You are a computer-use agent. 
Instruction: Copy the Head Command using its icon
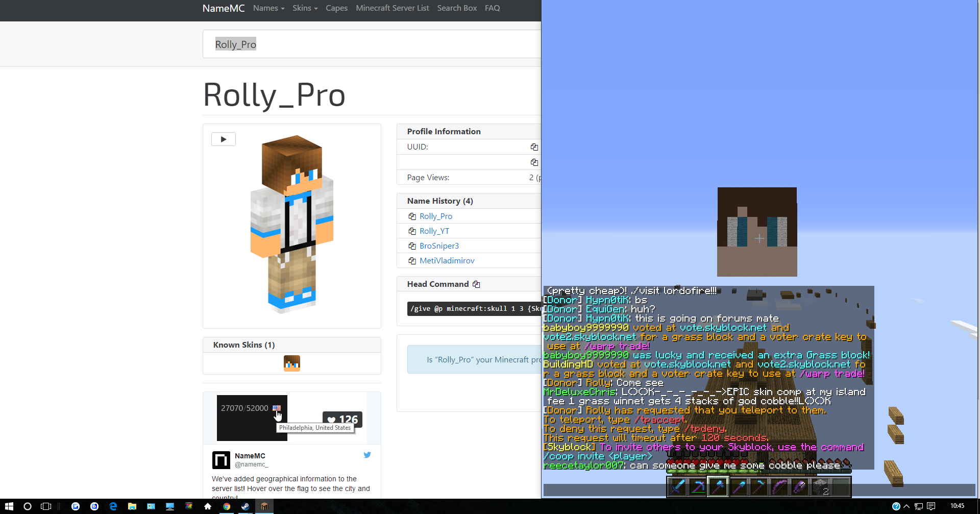476,284
